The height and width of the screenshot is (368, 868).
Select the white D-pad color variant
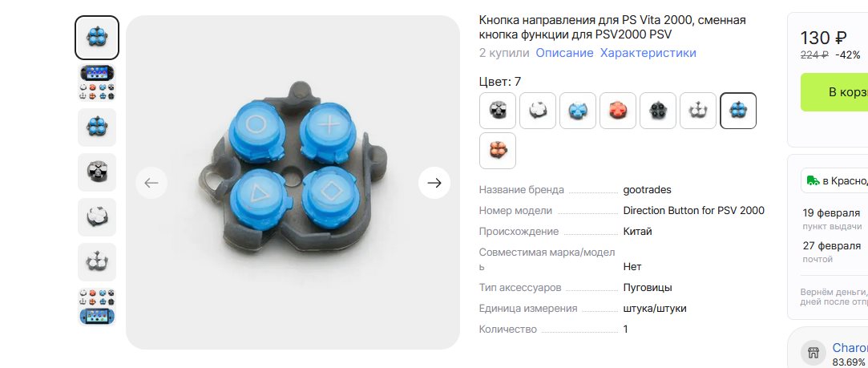(x=698, y=111)
